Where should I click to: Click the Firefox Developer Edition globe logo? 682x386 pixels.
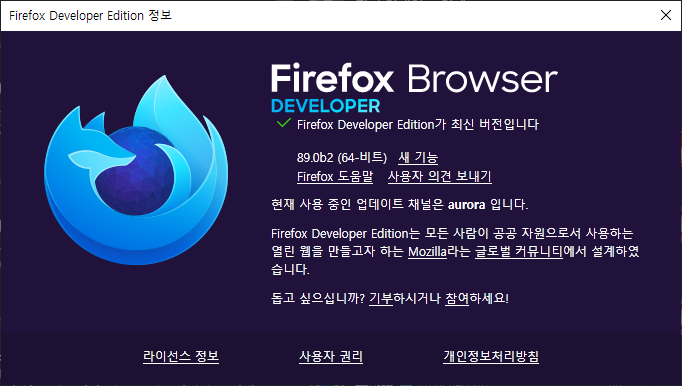(x=136, y=170)
